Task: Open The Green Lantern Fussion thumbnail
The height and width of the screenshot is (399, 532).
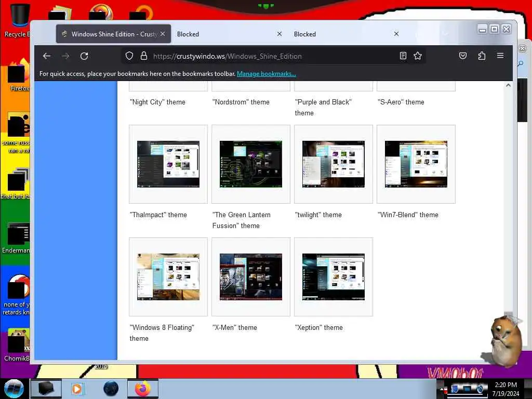Action: [251, 164]
